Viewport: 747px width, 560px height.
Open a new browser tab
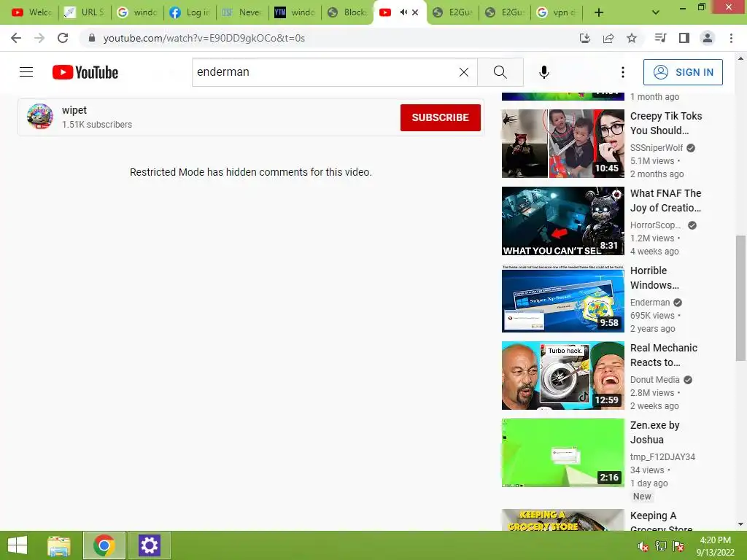coord(599,12)
